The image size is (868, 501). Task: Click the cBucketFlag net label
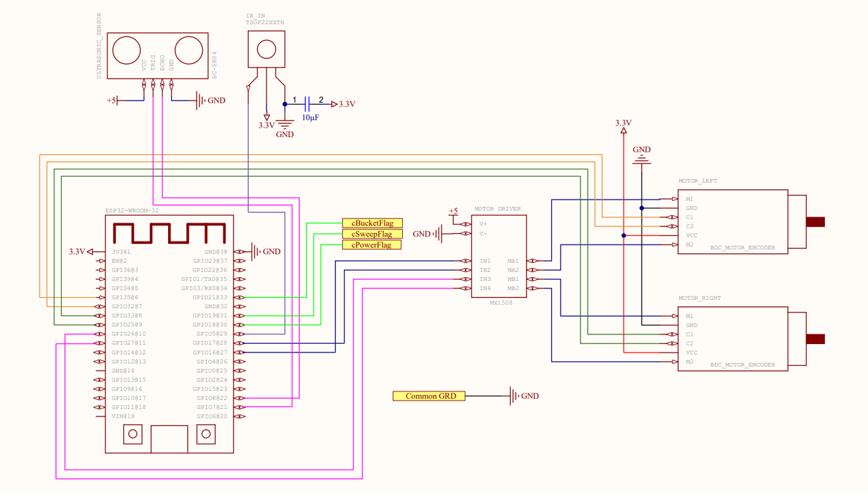point(372,223)
